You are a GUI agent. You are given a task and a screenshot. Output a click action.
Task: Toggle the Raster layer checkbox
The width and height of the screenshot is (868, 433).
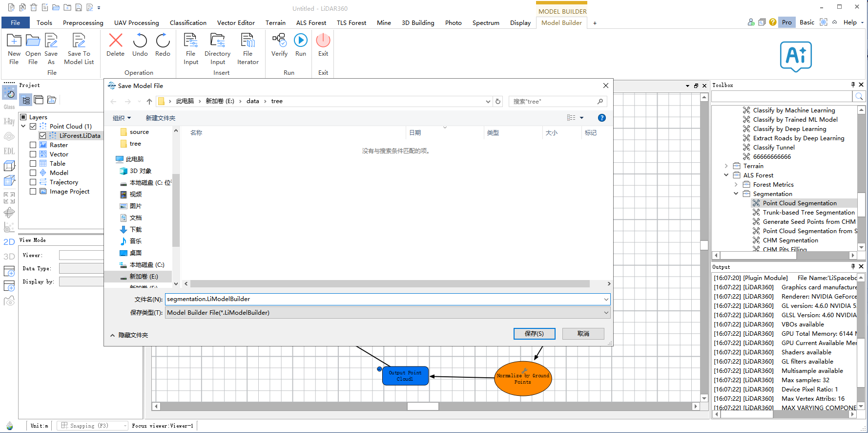pyautogui.click(x=33, y=145)
